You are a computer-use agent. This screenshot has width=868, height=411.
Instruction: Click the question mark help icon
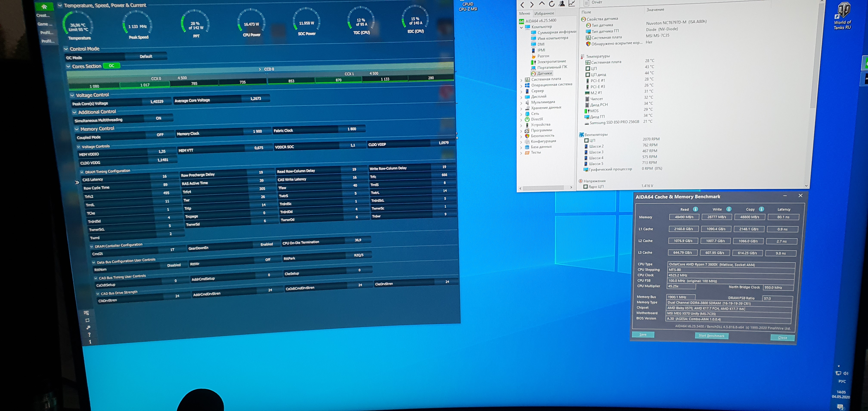click(89, 335)
